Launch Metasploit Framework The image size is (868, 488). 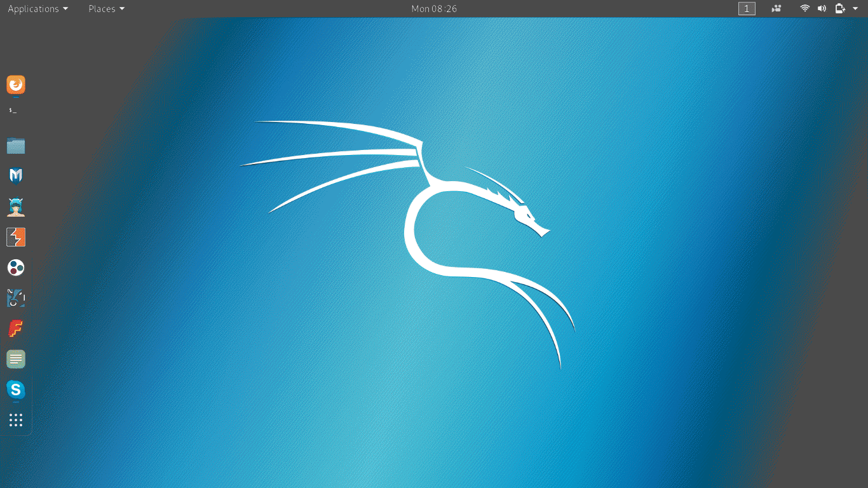click(15, 176)
